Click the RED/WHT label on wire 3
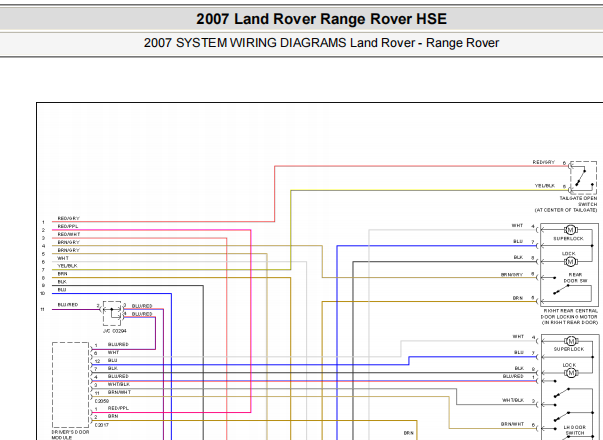This screenshot has width=603, height=440. pyautogui.click(x=69, y=234)
